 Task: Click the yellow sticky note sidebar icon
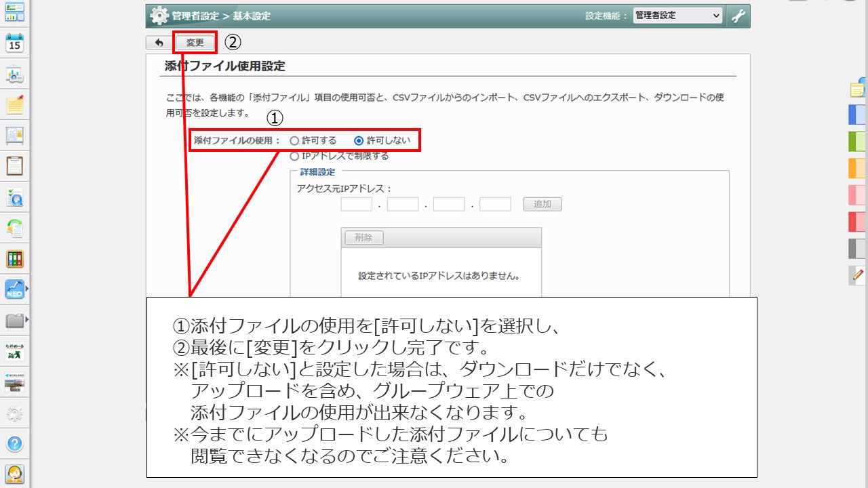point(15,105)
